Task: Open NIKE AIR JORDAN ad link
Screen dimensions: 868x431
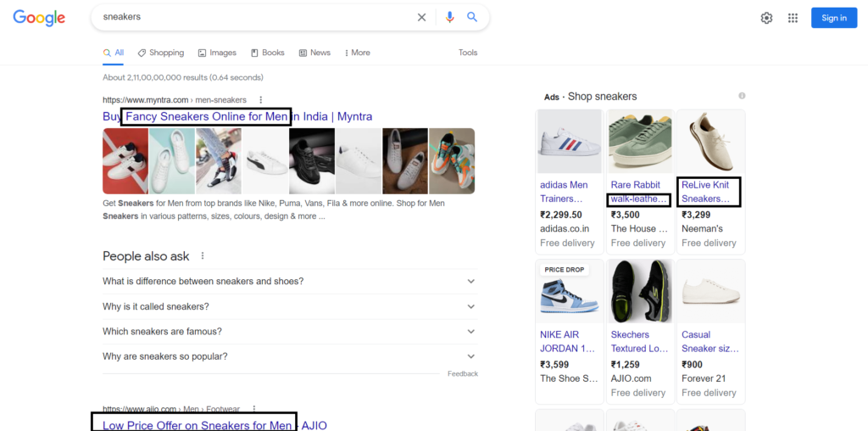Action: click(x=567, y=341)
